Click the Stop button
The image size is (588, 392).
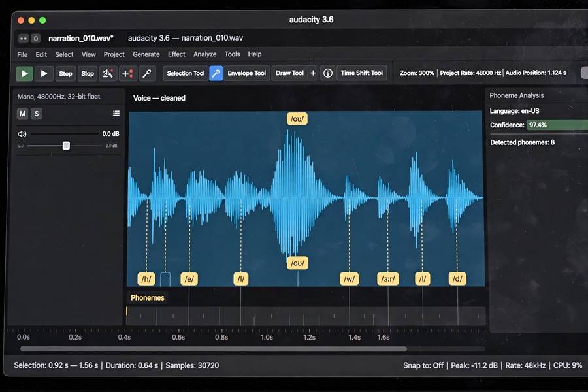point(65,74)
